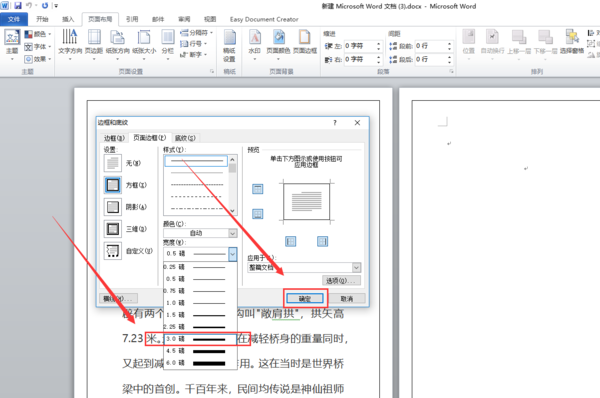This screenshot has width=600, height=398.
Task: Confirm with the 确定 button
Action: coord(305,298)
